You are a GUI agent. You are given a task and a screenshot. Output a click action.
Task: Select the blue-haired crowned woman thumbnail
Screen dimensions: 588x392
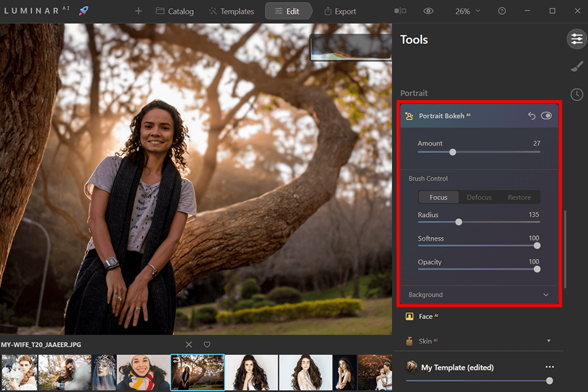(x=104, y=372)
